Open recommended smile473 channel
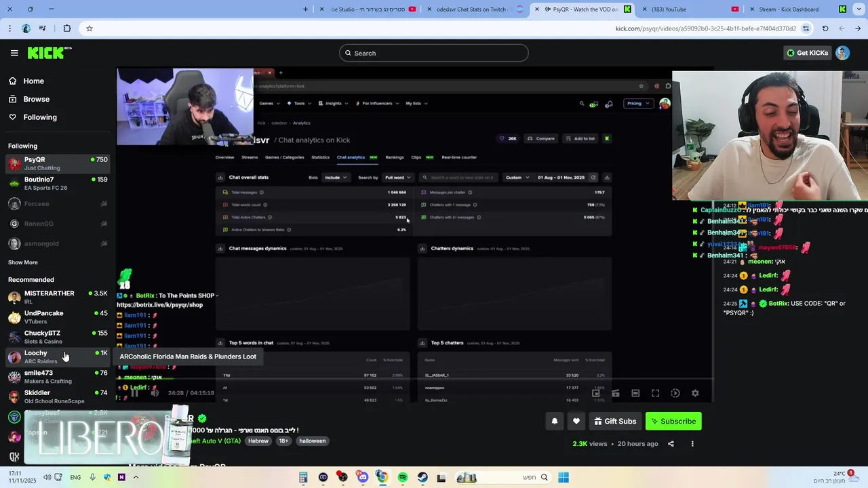 (58, 377)
